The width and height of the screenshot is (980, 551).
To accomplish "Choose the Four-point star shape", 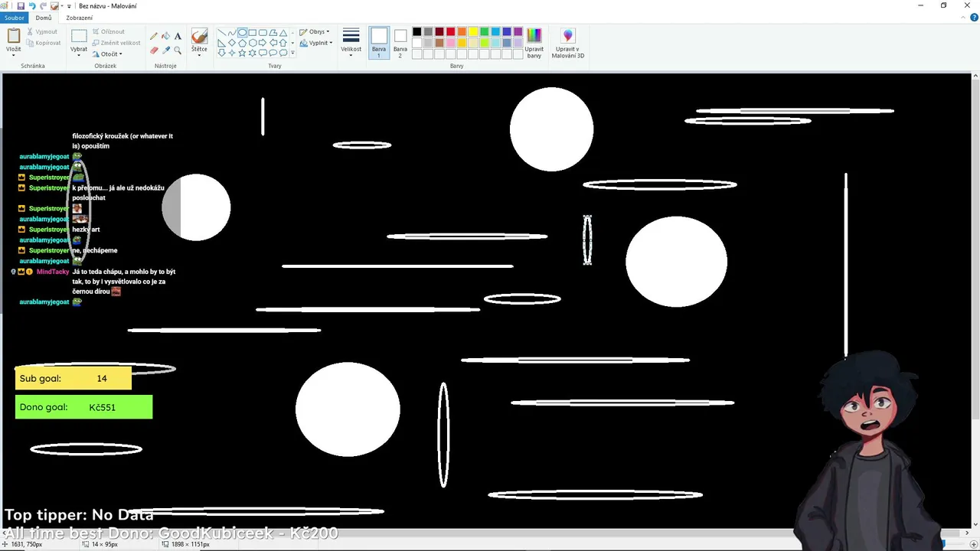I will [x=232, y=53].
